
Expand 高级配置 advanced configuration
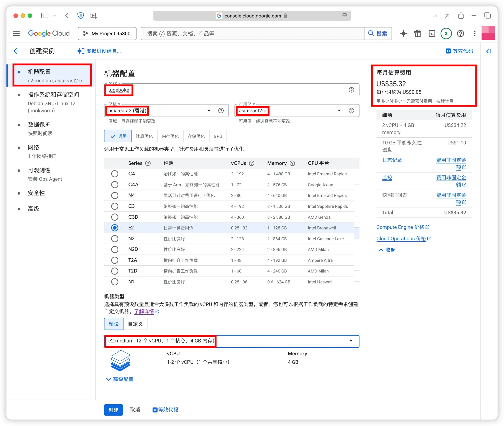tap(120, 379)
